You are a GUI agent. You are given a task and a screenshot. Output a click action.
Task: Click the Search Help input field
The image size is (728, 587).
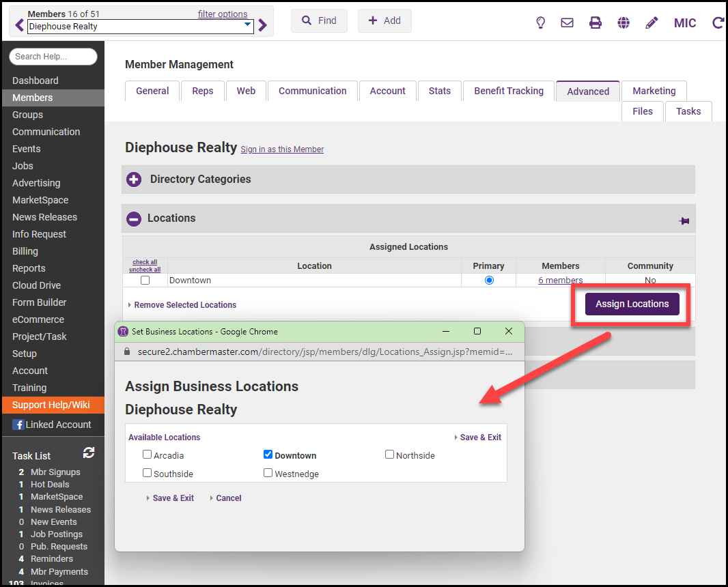tap(53, 57)
